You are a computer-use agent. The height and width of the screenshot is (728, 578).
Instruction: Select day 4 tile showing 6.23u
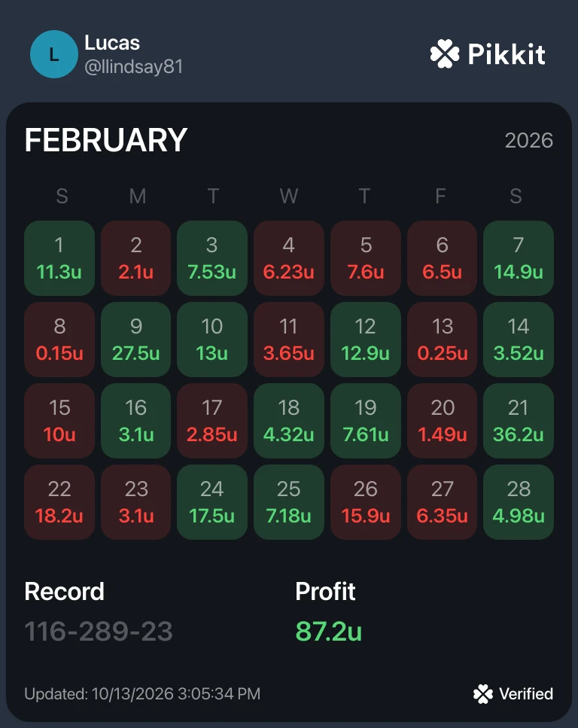(x=289, y=258)
